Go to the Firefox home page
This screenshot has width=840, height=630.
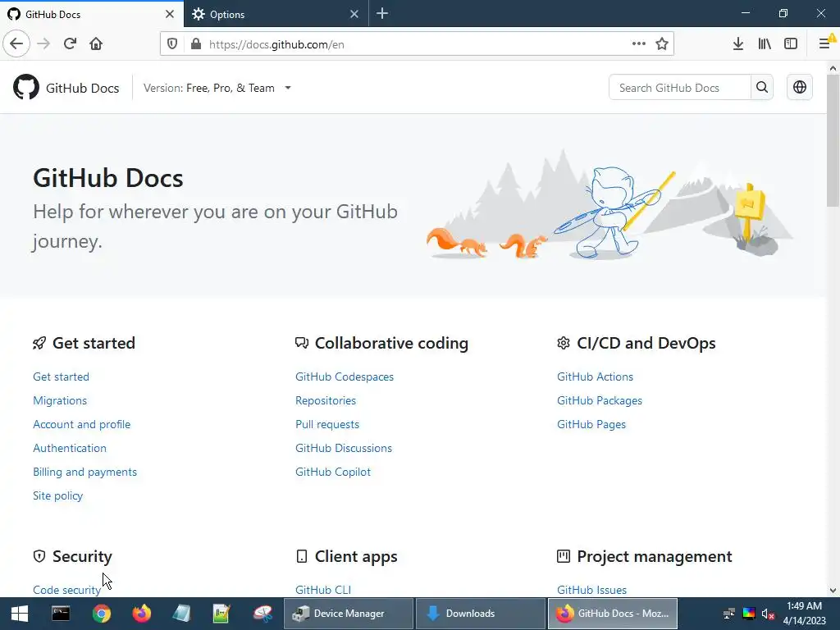[96, 44]
